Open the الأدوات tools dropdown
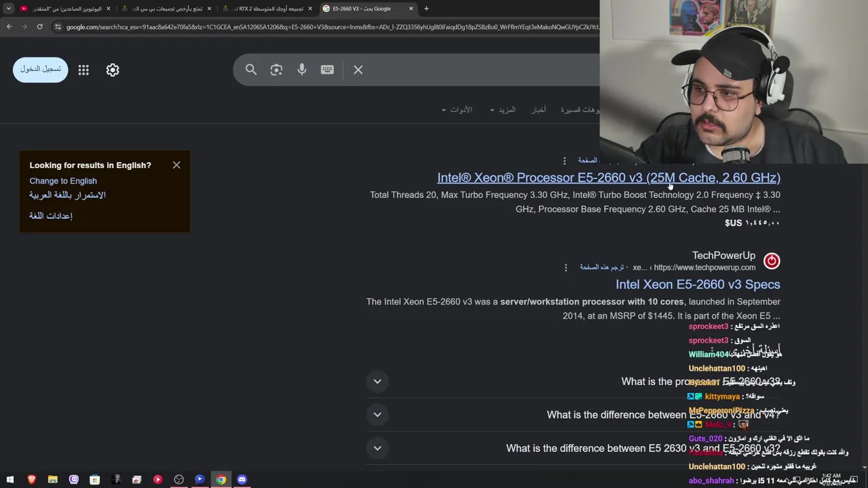 tap(456, 110)
